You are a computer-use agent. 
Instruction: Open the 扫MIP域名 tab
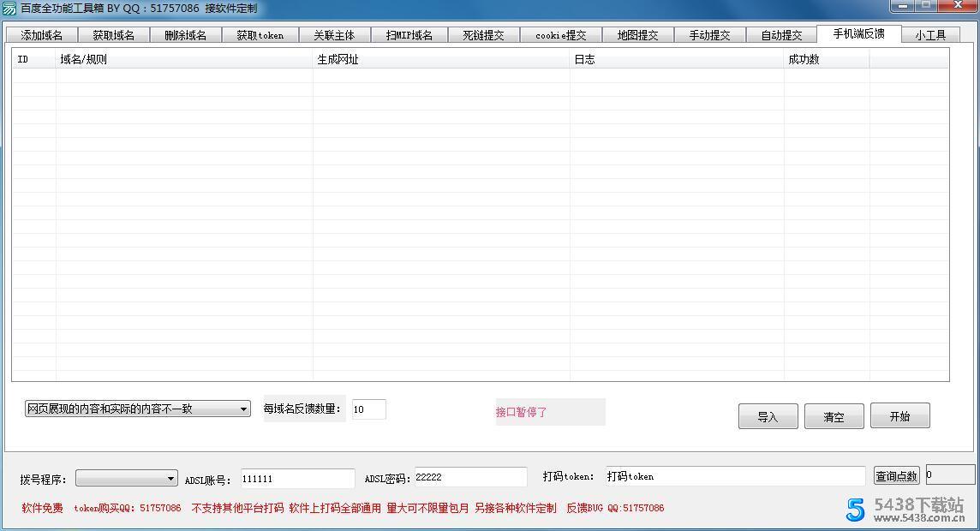click(409, 35)
